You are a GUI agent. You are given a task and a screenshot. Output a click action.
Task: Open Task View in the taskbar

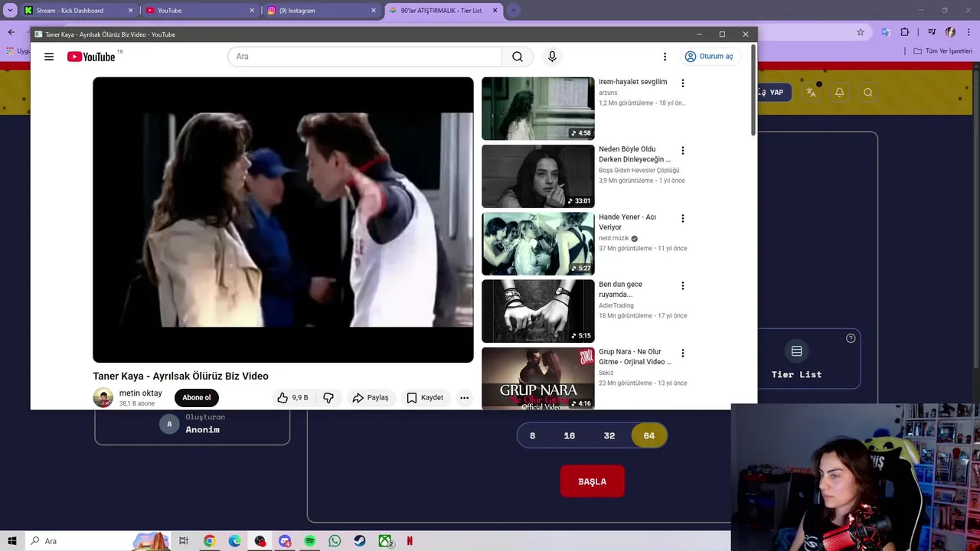(x=184, y=541)
